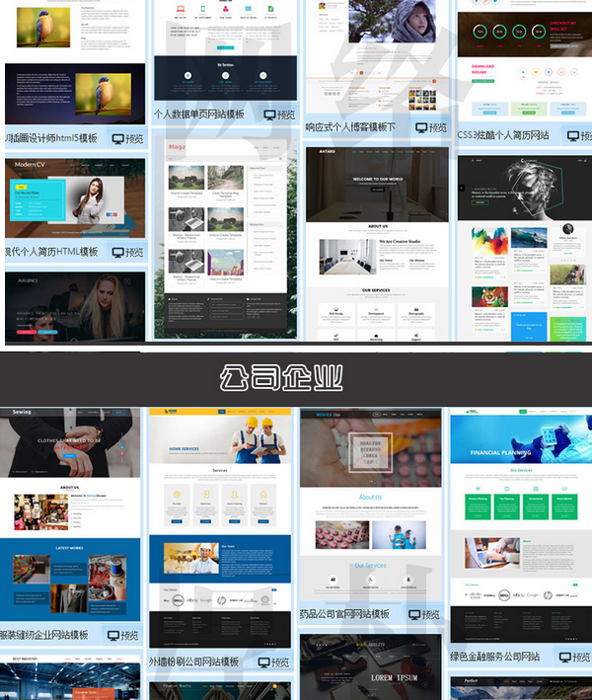This screenshot has height=700, width=592.
Task: Click the kingfisher bird illustration template thumbnail
Action: click(x=74, y=59)
